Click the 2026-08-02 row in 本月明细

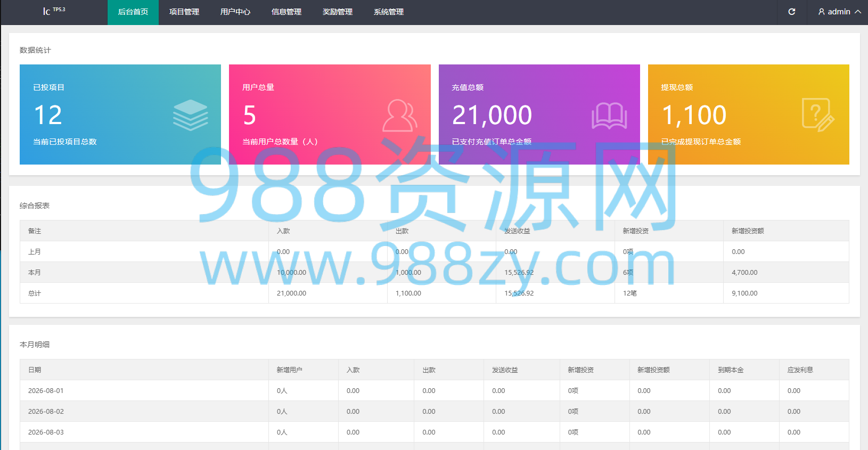[435, 411]
